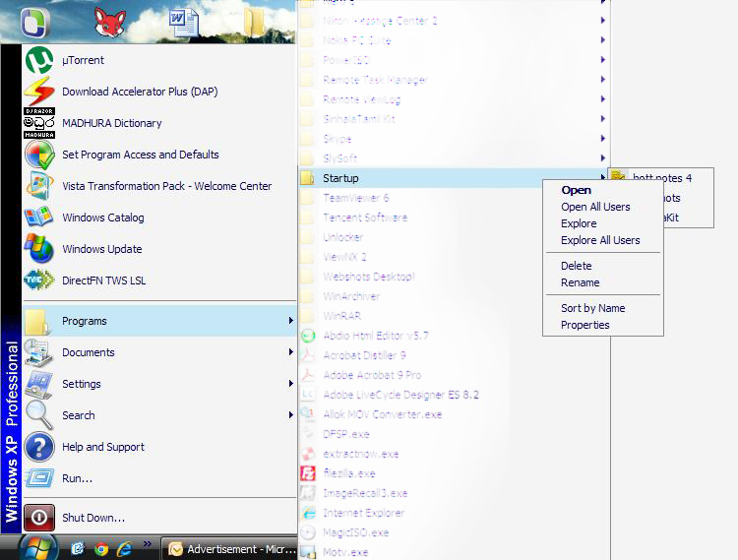
Task: Expand the Search submenu arrow
Action: 291,415
